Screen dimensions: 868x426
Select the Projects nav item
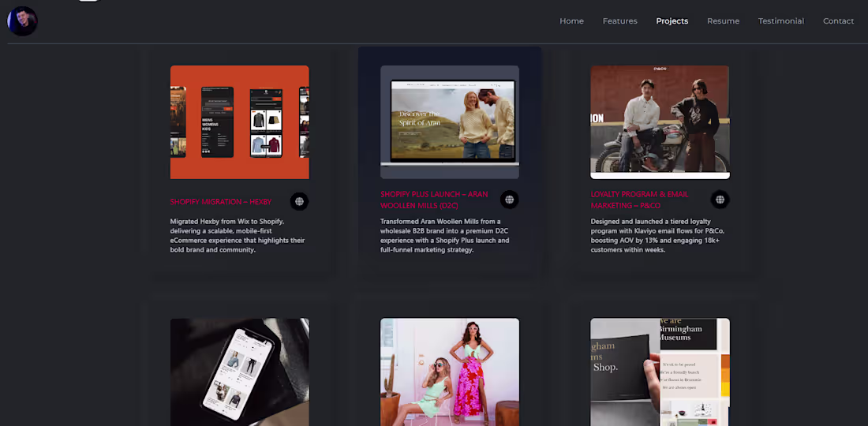[672, 21]
